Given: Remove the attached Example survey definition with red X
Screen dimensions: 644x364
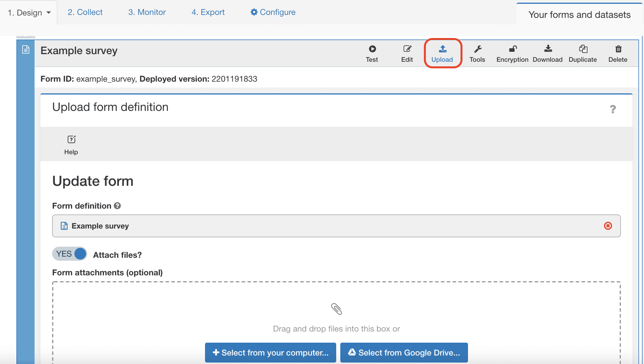Looking at the screenshot, I should pos(608,226).
